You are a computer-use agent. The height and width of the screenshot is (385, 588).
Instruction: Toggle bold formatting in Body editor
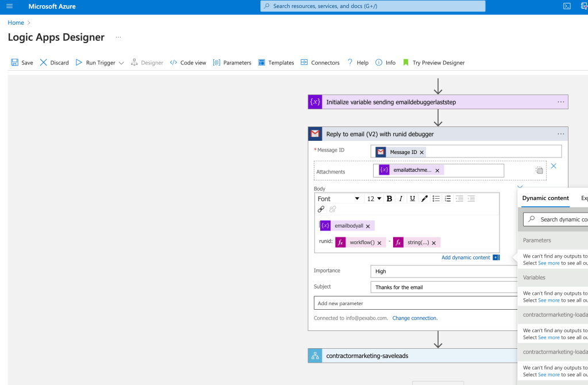(389, 199)
